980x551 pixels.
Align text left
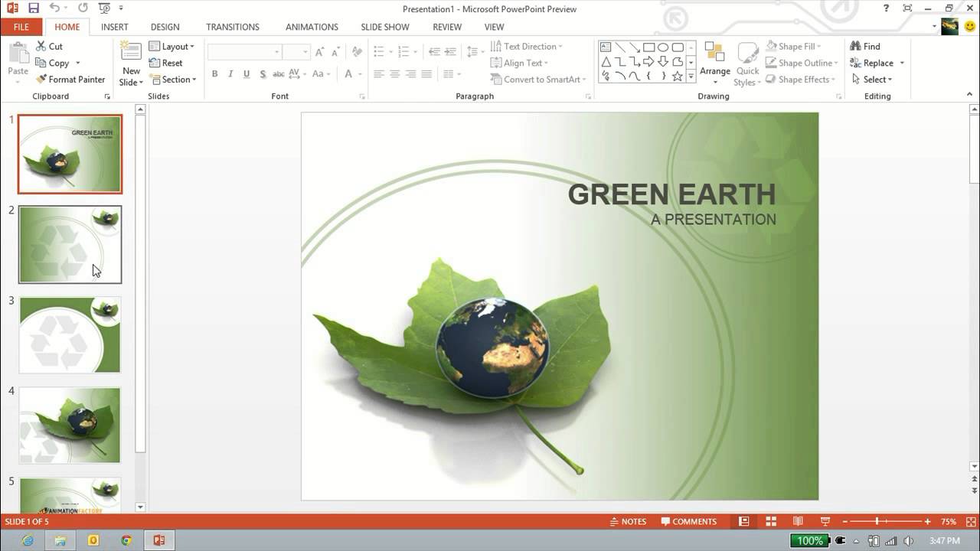[x=378, y=74]
